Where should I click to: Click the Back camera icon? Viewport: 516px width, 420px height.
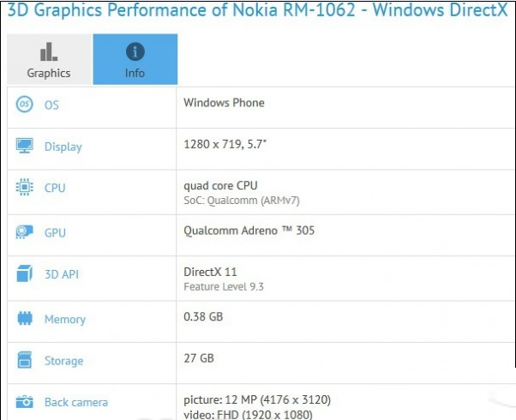[24, 401]
